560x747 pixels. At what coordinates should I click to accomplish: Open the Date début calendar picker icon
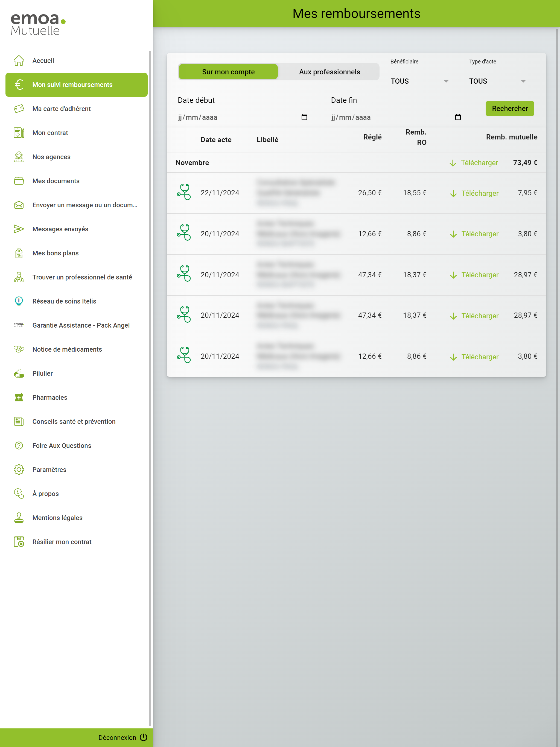tap(304, 117)
